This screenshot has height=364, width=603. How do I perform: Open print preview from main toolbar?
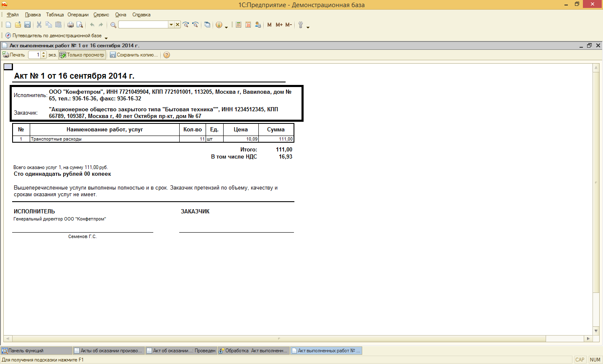(80, 25)
